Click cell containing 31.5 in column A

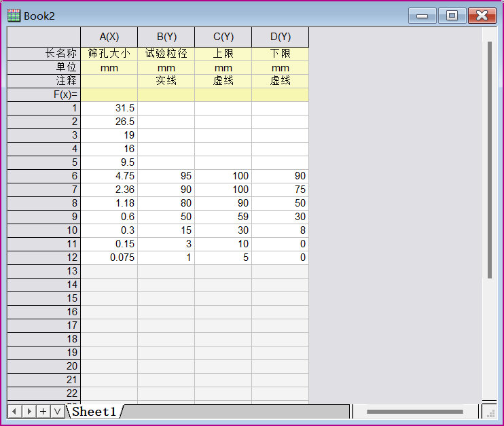(109, 108)
